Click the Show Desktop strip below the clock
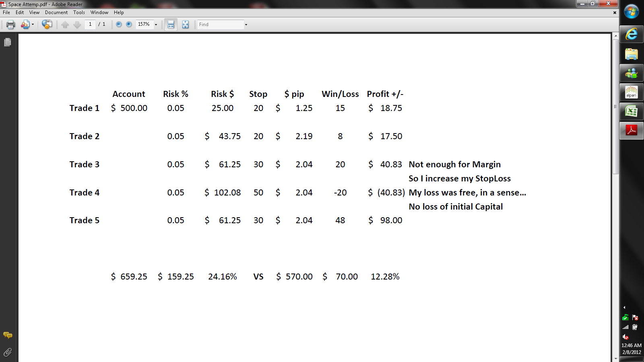The width and height of the screenshot is (644, 362). [x=632, y=360]
